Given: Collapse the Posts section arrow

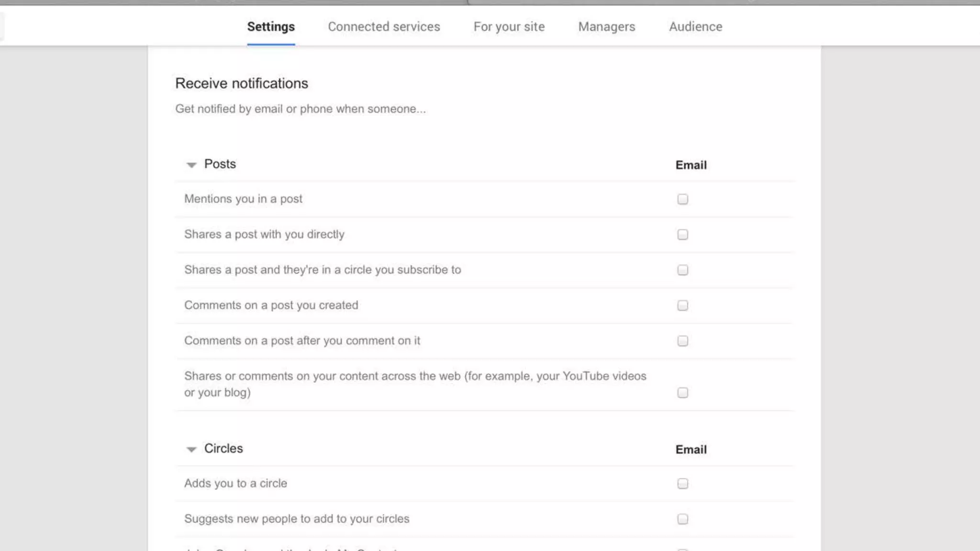Looking at the screenshot, I should 191,165.
